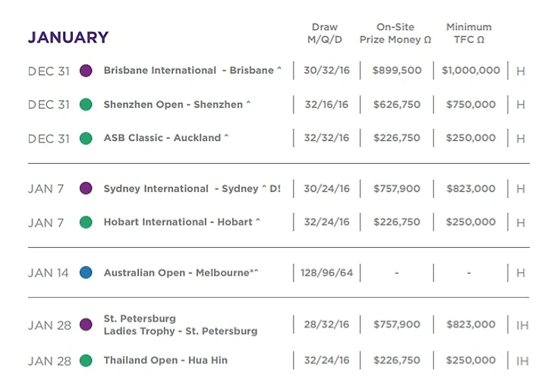Click the green dot beside Thailand Open

87,361
